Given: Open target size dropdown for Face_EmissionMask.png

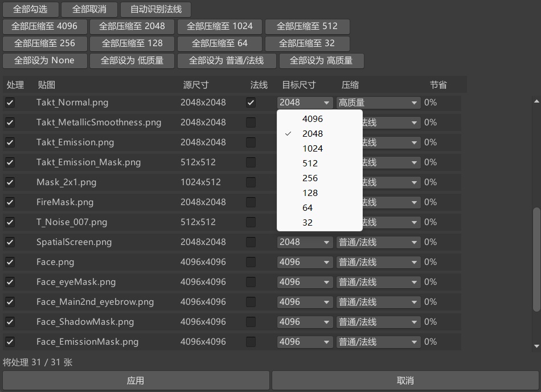Looking at the screenshot, I should point(305,342).
